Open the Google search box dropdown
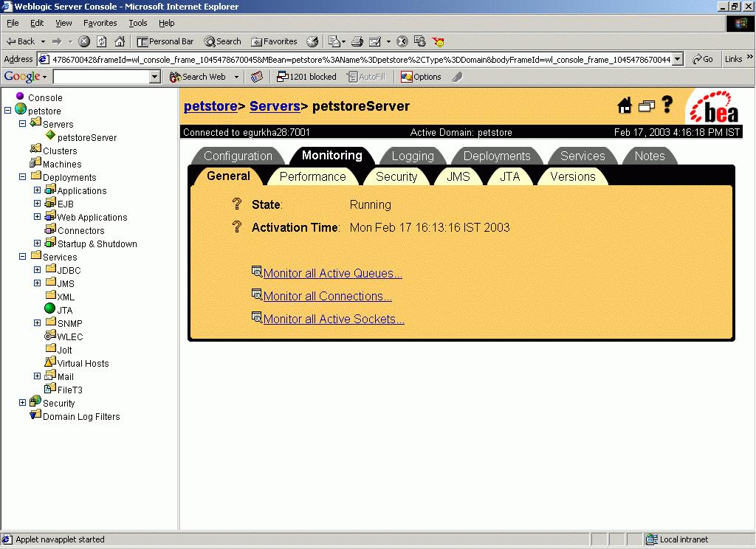The image size is (756, 549). (155, 77)
